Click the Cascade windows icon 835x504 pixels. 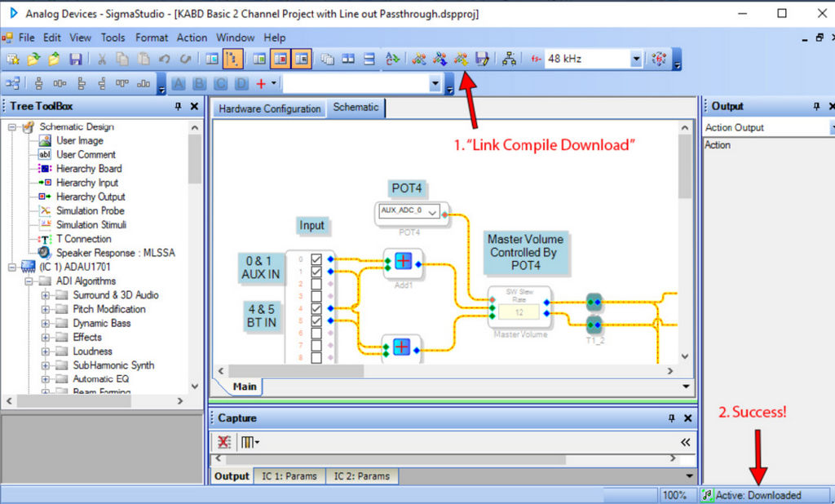328,59
